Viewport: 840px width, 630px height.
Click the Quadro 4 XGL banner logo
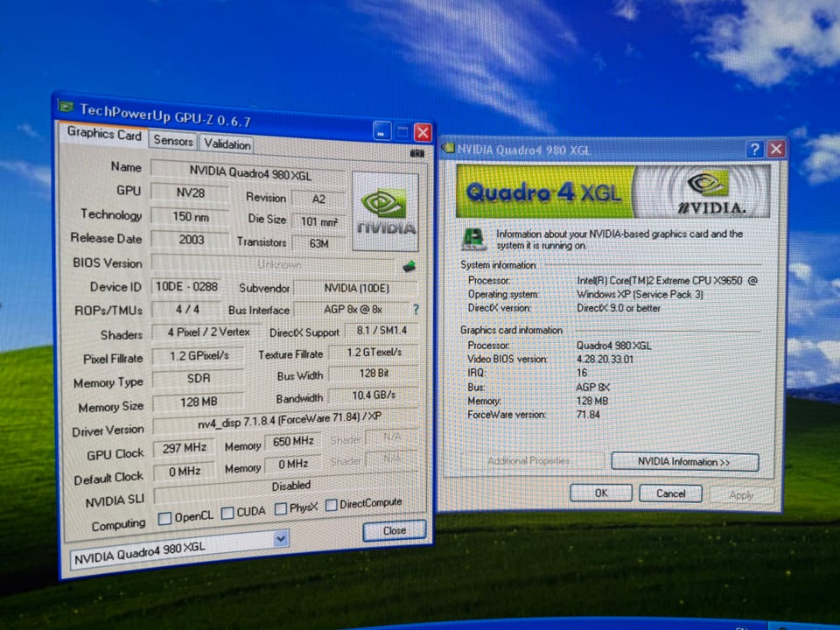point(612,192)
